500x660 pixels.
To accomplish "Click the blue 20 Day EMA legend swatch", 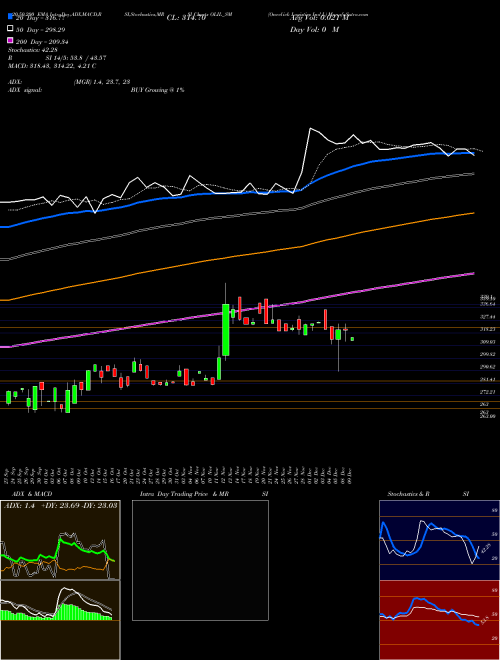I will click(x=11, y=17).
